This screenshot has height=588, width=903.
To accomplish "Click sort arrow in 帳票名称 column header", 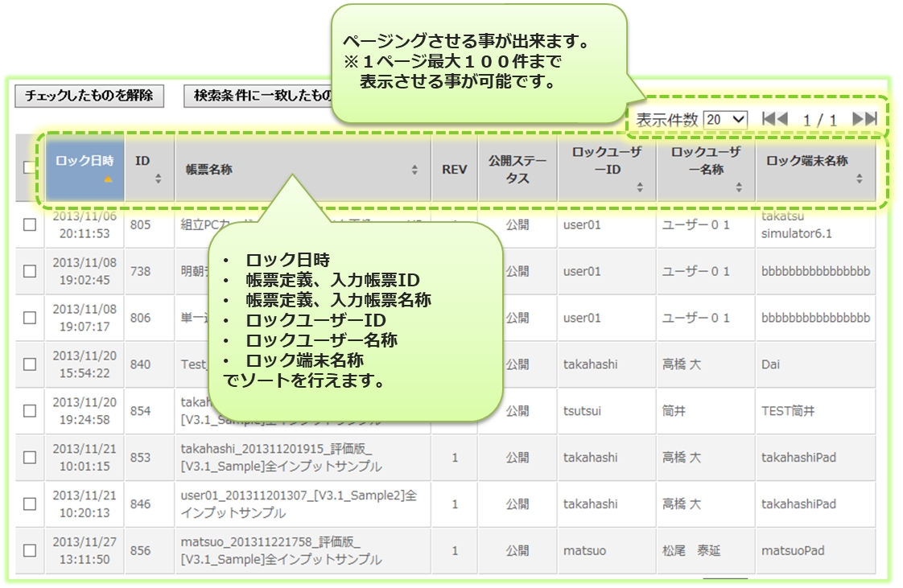I will tap(414, 170).
